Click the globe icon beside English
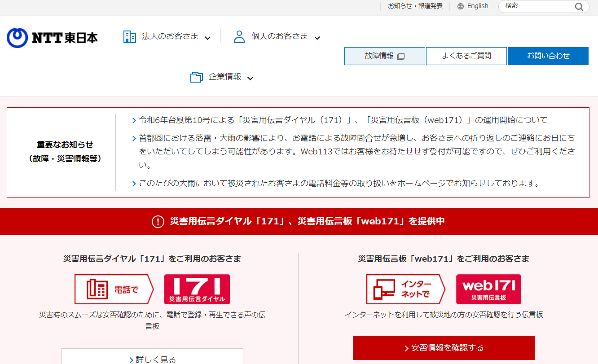This screenshot has width=598, height=364. click(461, 6)
